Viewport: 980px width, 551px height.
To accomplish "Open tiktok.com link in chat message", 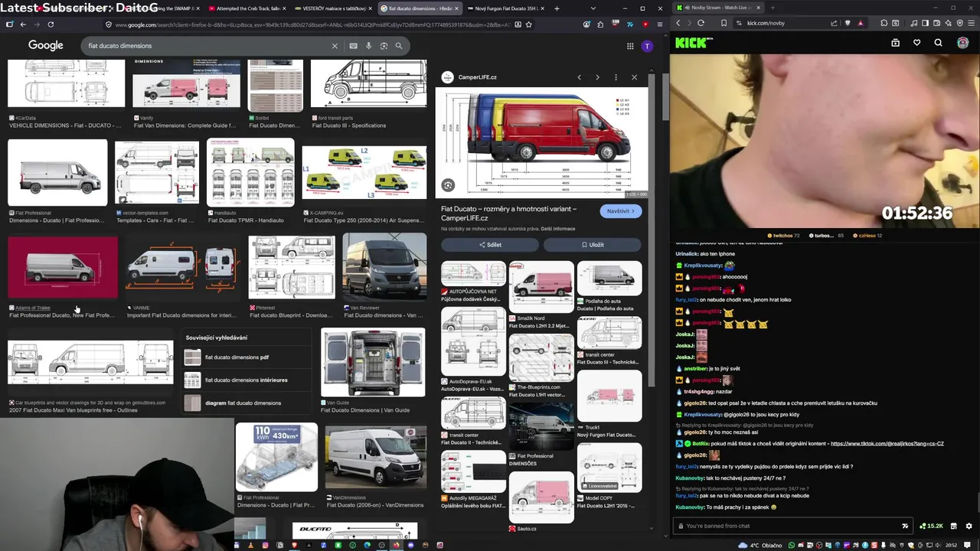I will 887,444.
